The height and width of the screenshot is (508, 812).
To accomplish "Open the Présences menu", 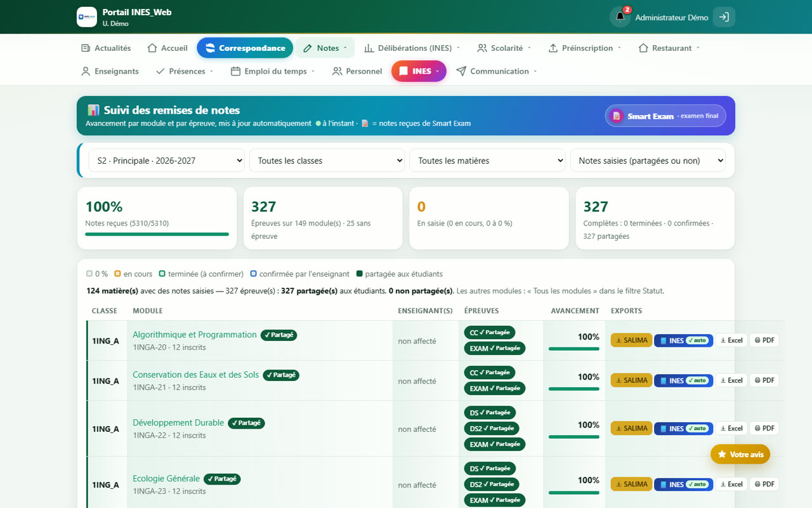I will (x=185, y=72).
